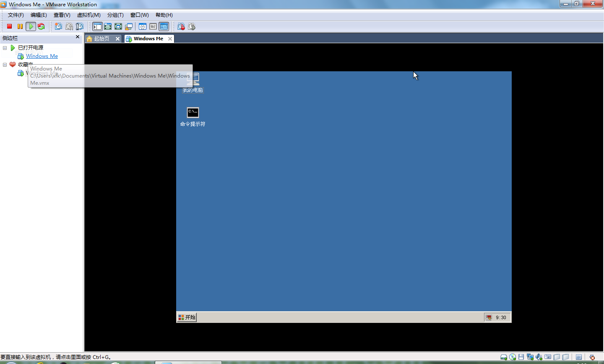Viewport: 604px width, 364px height.
Task: Click the guest 开始 Start button
Action: pos(187,317)
